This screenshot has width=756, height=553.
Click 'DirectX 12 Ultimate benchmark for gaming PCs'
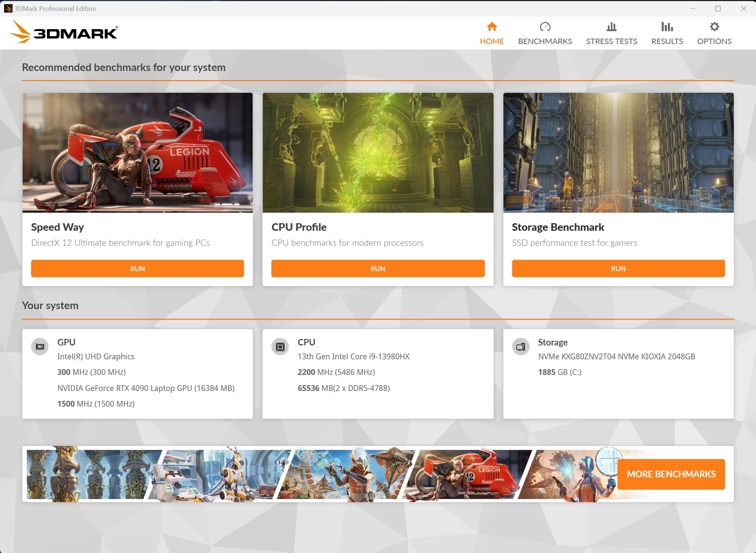[120, 243]
